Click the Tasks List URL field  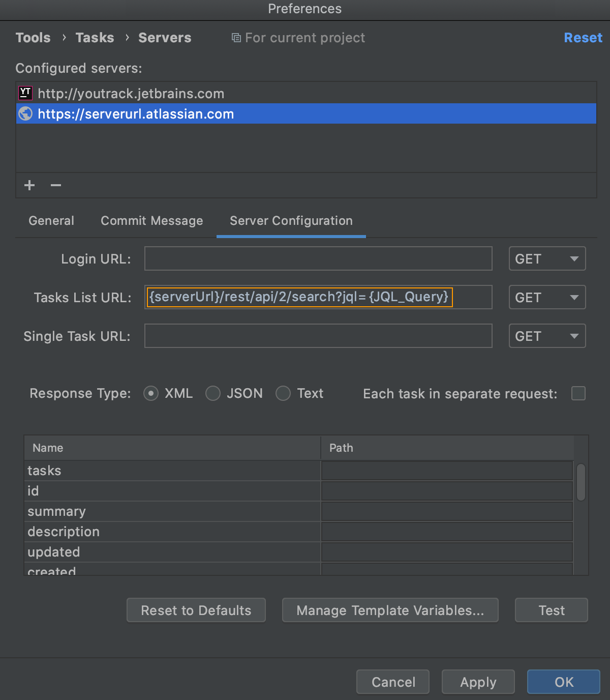(x=318, y=297)
